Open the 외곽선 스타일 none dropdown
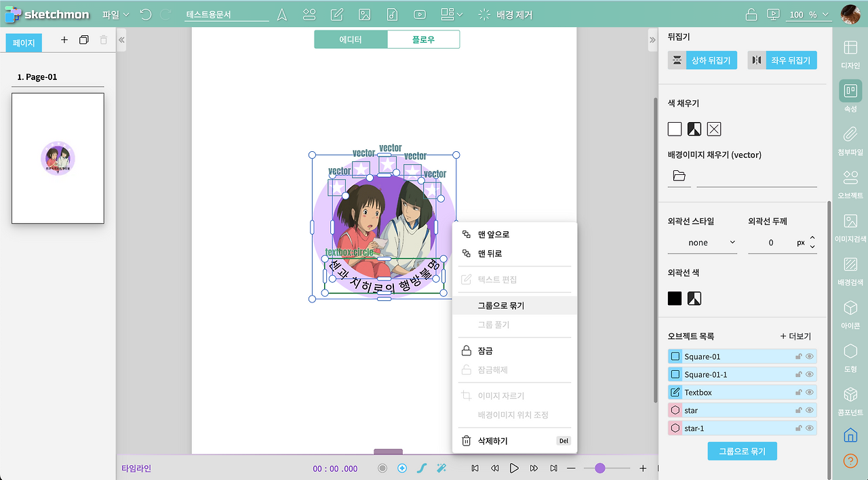The height and width of the screenshot is (480, 868). point(703,243)
